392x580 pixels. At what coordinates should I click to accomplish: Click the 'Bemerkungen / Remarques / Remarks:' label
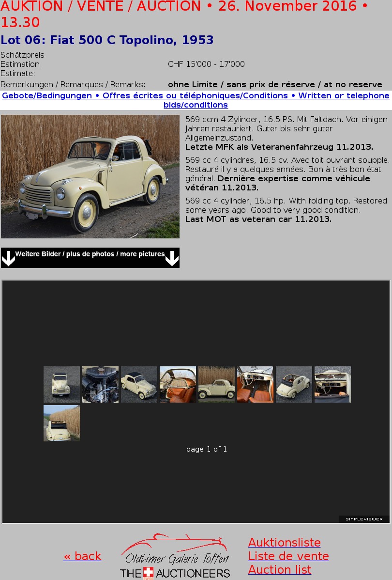[x=73, y=84]
